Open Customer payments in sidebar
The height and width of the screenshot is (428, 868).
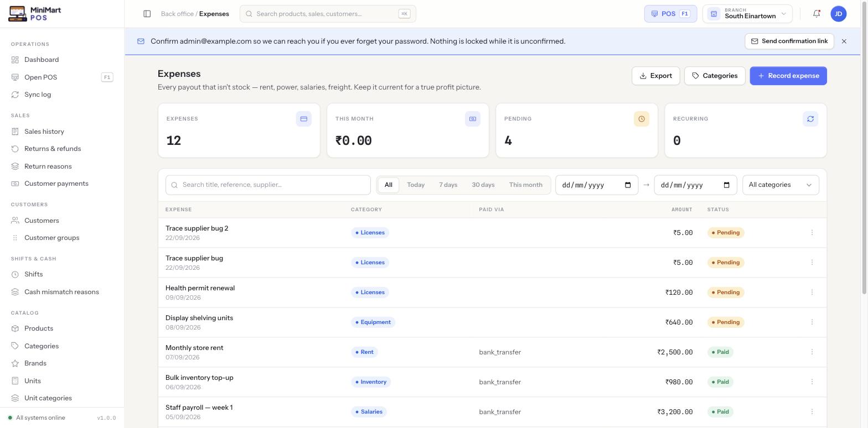coord(62,184)
